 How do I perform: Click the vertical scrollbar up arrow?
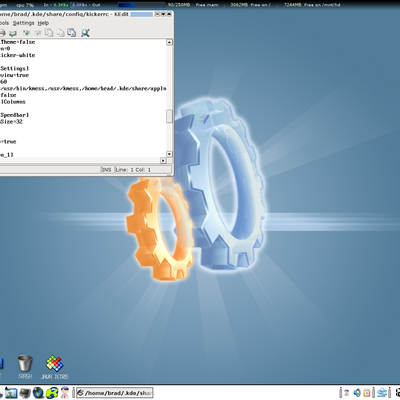pyautogui.click(x=169, y=42)
